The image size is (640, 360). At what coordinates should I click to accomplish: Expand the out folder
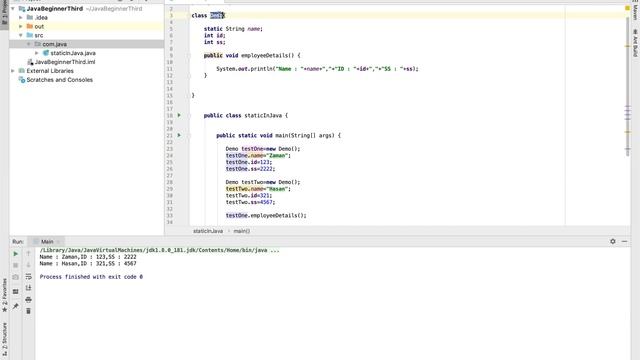(21, 26)
